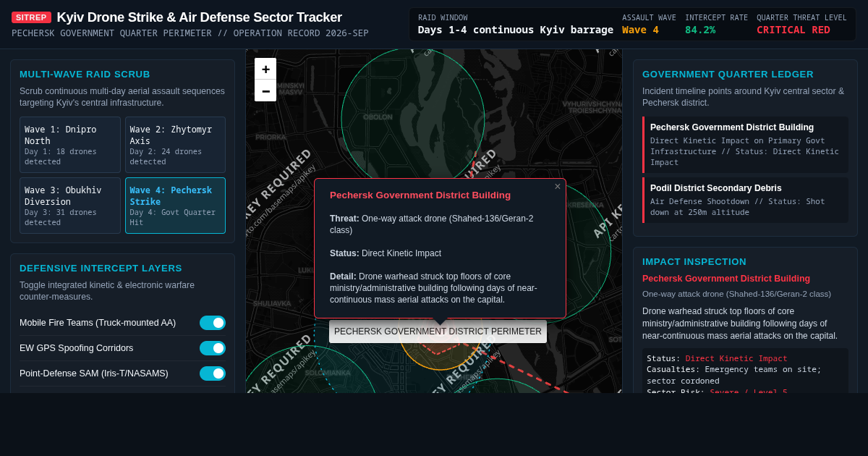Zoom out of the Kyiv map

[x=265, y=90]
